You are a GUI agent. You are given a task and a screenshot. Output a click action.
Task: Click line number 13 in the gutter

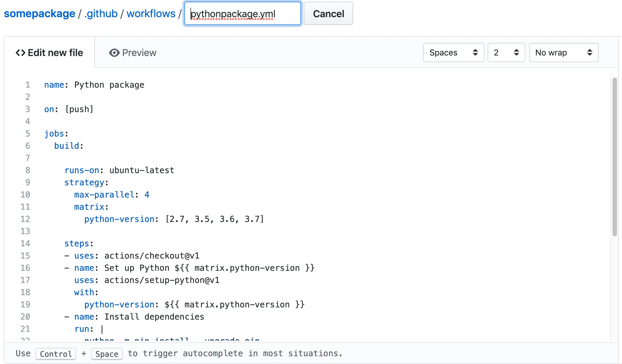[x=25, y=231]
